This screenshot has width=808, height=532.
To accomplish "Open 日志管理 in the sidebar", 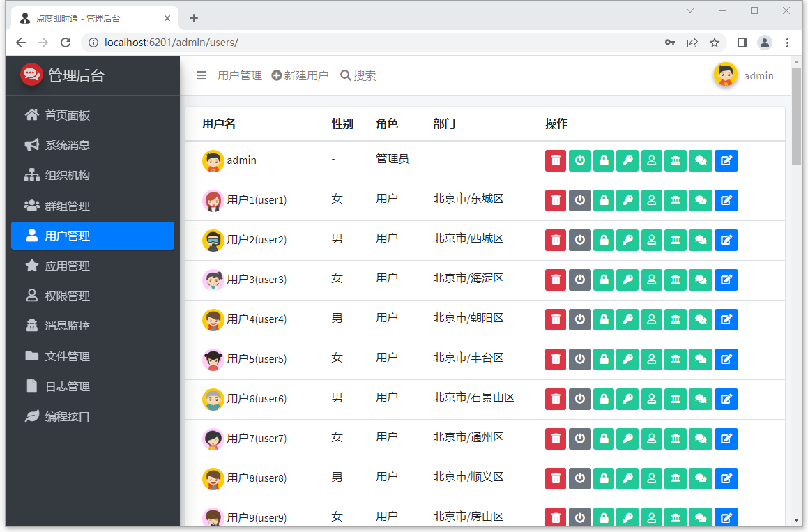I will tap(93, 387).
